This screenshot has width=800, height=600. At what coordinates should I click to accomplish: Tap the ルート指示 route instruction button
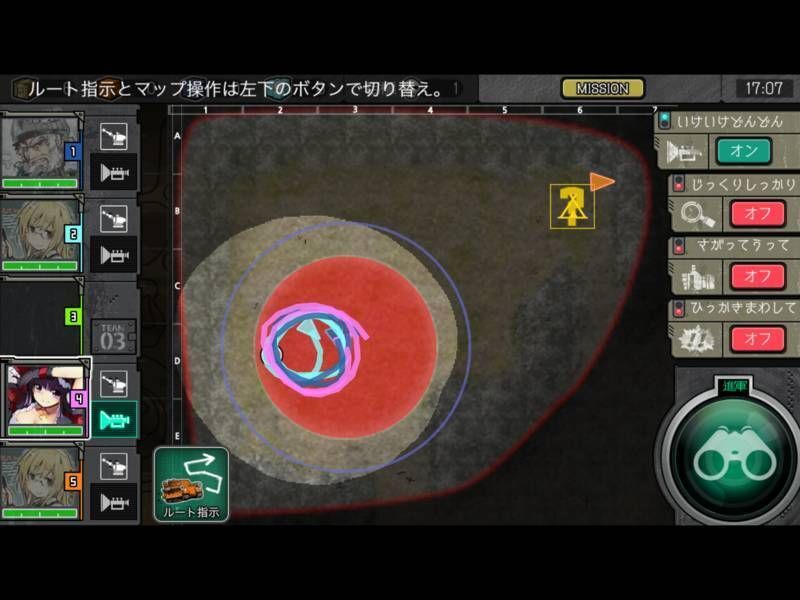click(191, 484)
